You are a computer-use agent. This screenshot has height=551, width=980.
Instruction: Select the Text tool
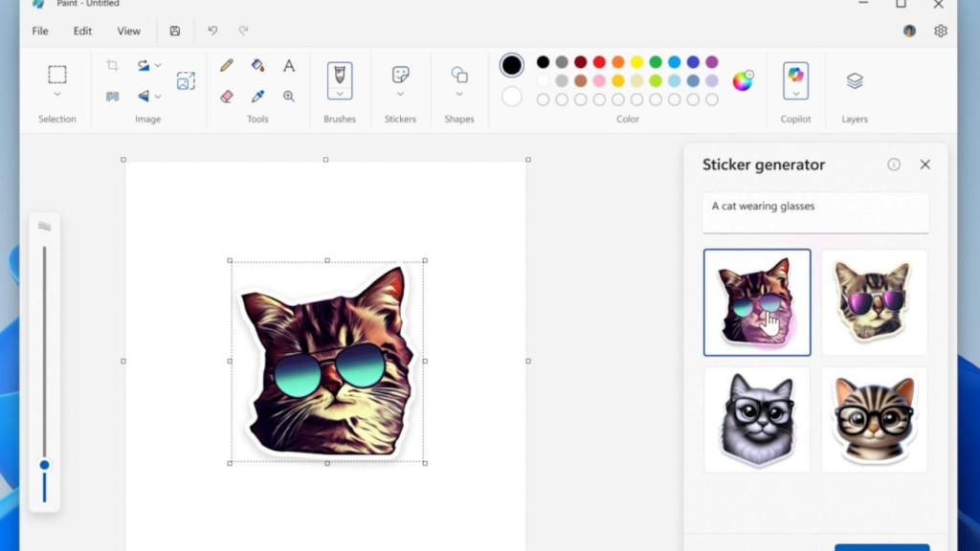click(x=289, y=65)
